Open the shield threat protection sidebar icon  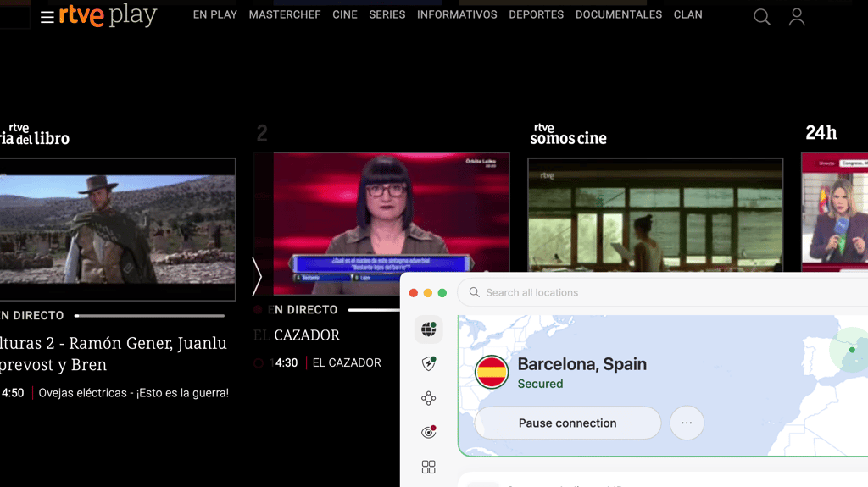pyautogui.click(x=428, y=363)
